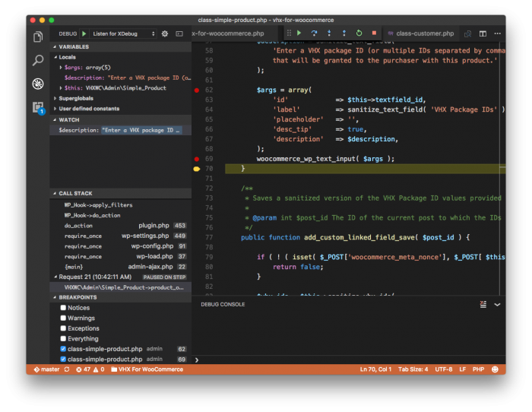This screenshot has height=412, width=532.
Task: Enable Notices breakpoint checkbox
Action: 63,307
